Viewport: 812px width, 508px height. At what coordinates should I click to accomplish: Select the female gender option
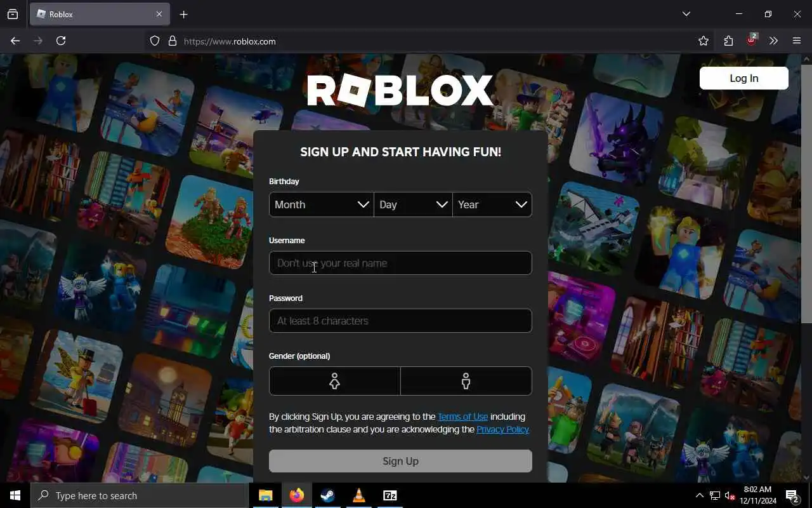tap(335, 381)
